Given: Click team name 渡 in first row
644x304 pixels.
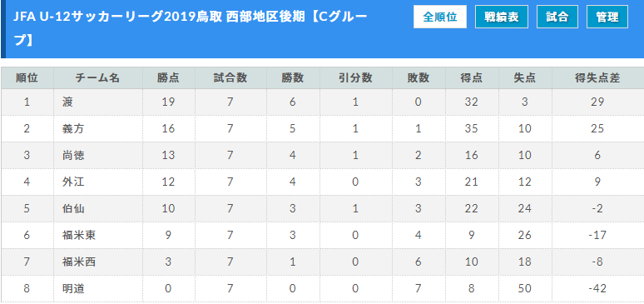Looking at the screenshot, I should 67,102.
